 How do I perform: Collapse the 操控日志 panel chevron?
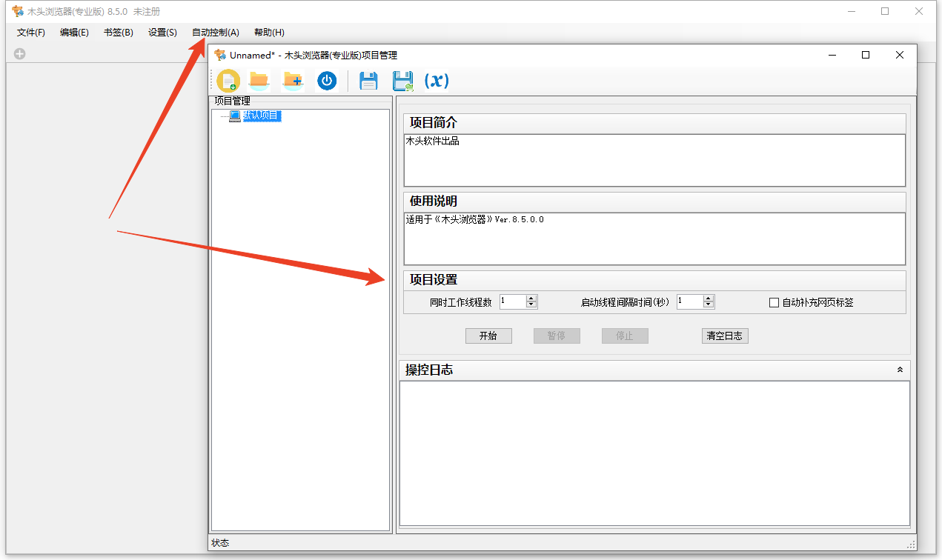point(900,369)
